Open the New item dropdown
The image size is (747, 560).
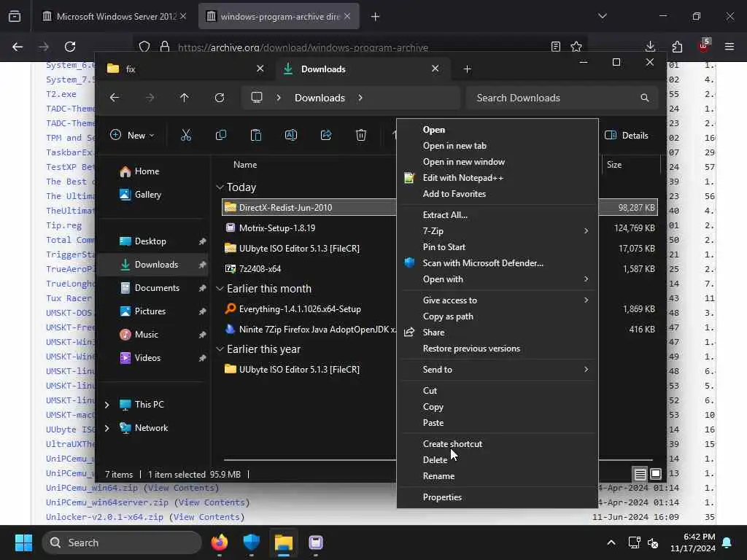(133, 135)
